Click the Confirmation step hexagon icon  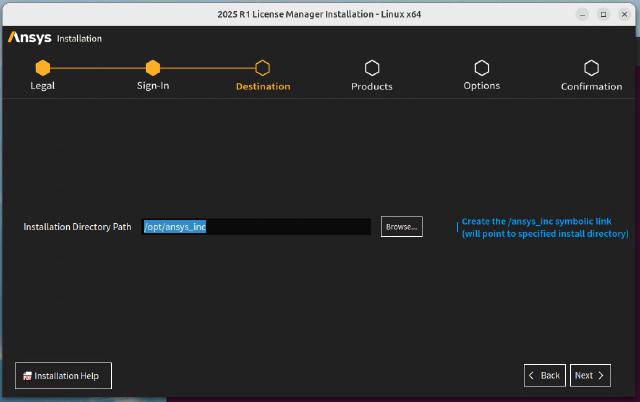(x=591, y=68)
